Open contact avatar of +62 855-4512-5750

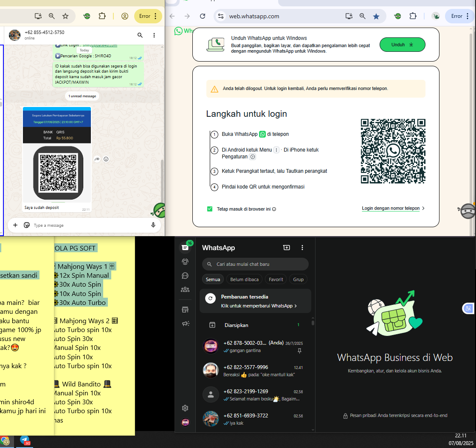coord(14,35)
